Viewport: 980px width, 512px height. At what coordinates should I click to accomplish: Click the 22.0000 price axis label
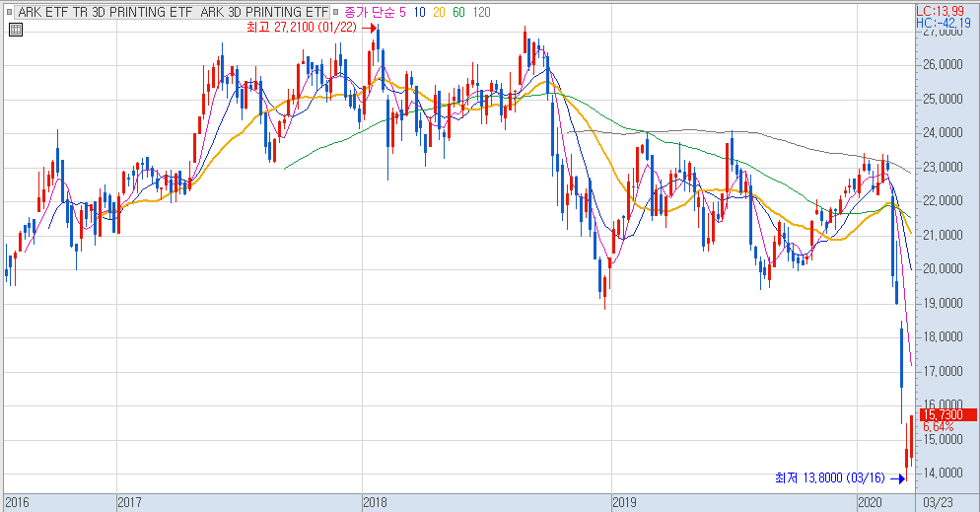point(943,200)
